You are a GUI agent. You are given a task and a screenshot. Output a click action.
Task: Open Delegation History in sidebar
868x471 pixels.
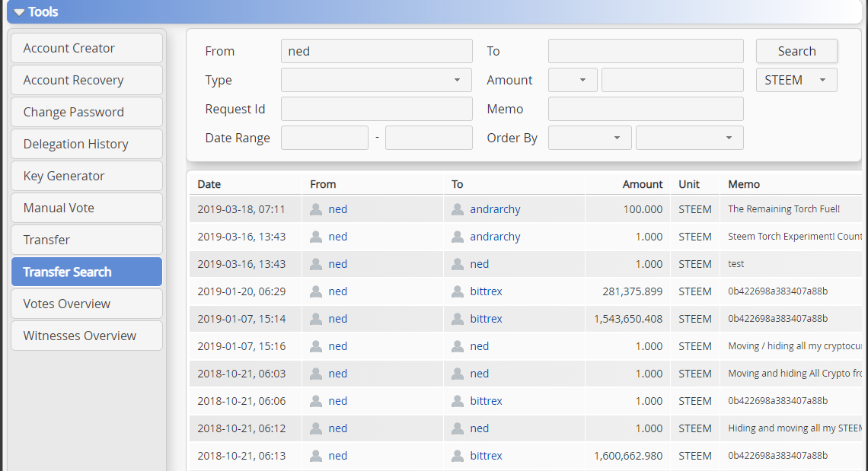point(87,144)
